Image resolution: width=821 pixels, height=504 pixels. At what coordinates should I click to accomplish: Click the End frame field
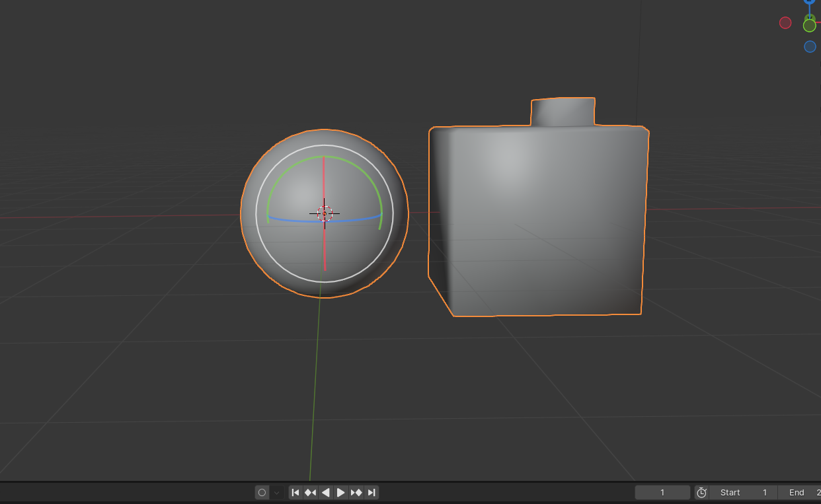(x=799, y=492)
